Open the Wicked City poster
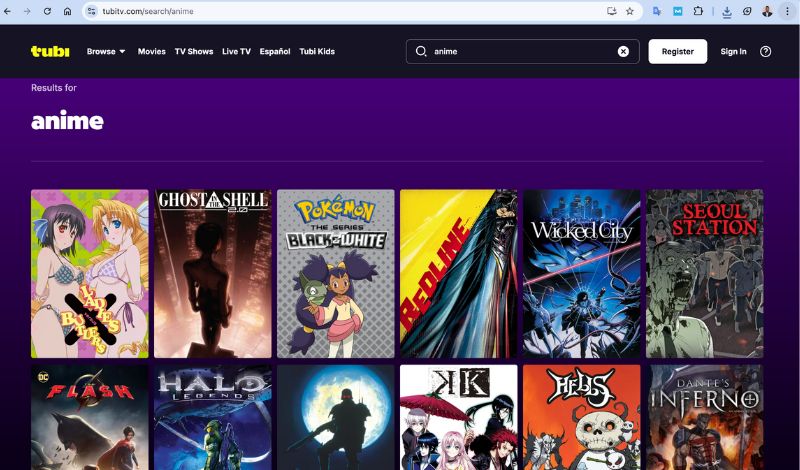Image resolution: width=800 pixels, height=470 pixels. (582, 274)
